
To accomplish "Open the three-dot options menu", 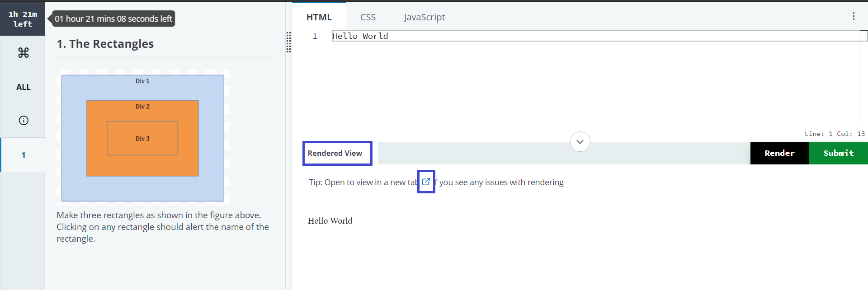I will point(854,16).
